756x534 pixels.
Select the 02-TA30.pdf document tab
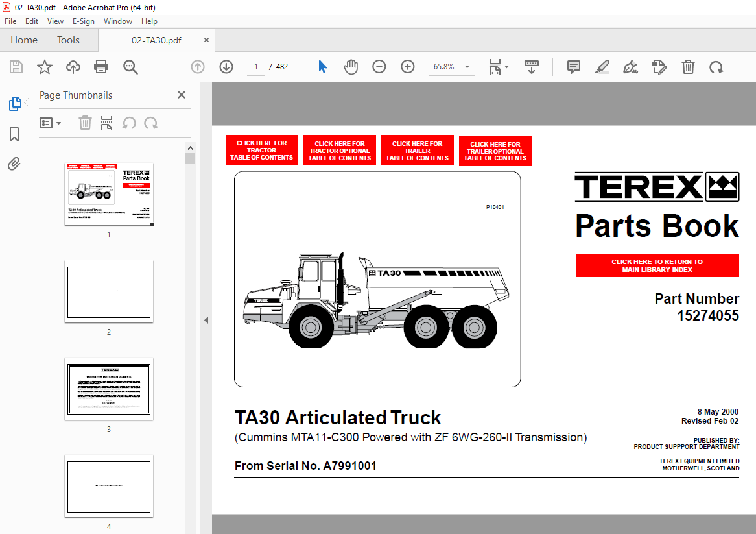coord(156,40)
